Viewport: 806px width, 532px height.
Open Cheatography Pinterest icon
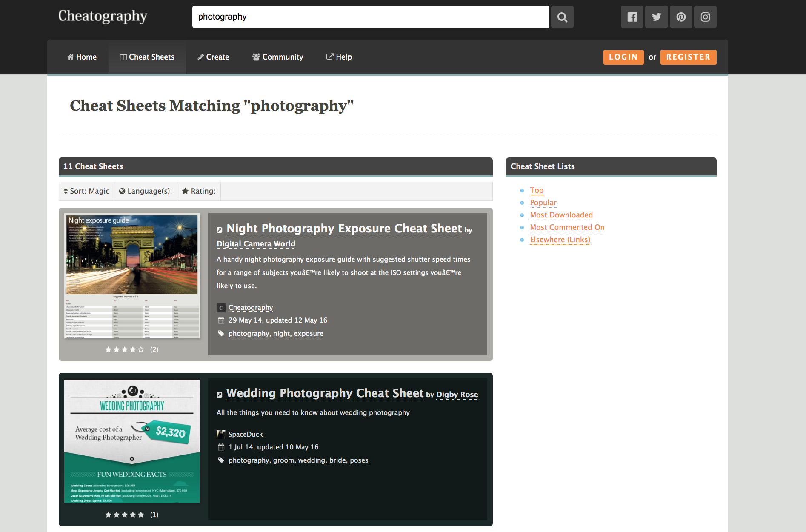pyautogui.click(x=681, y=17)
